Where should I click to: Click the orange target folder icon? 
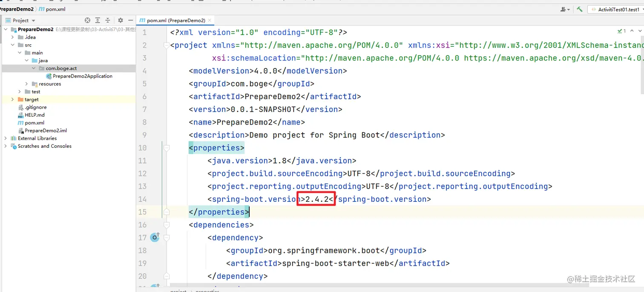coord(21,99)
